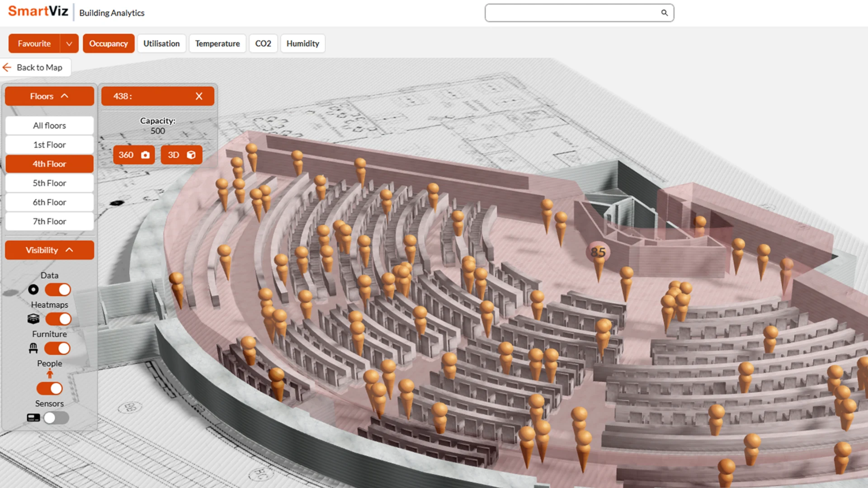
Task: Enable the Sensors toggle
Action: [57, 418]
